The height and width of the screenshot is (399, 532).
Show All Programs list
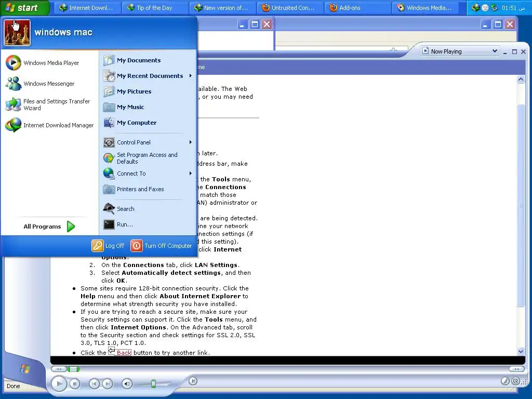click(x=49, y=227)
